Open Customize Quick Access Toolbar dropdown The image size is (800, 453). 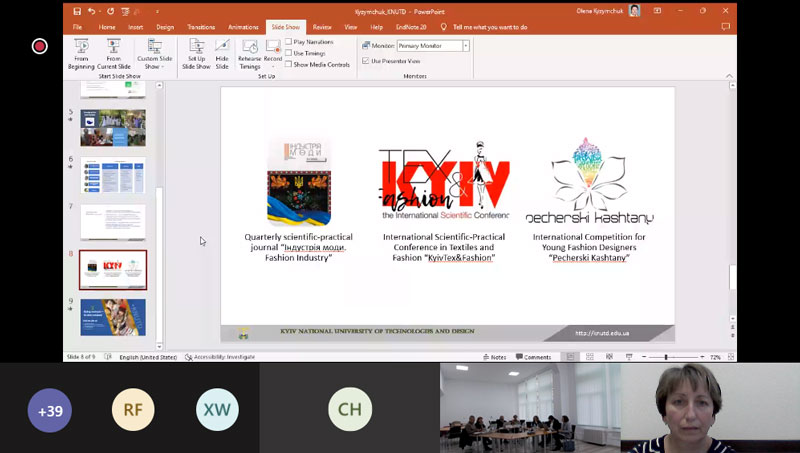(x=157, y=11)
